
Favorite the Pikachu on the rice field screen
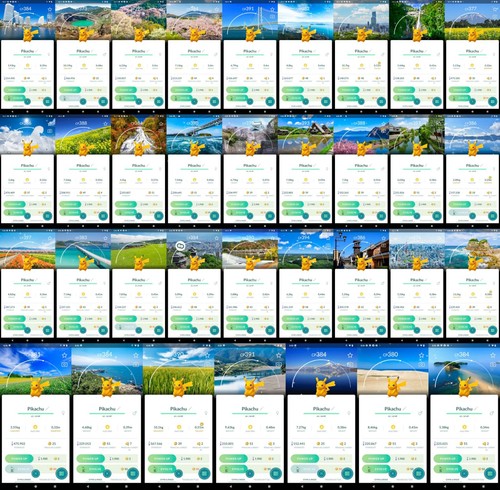click(x=207, y=355)
